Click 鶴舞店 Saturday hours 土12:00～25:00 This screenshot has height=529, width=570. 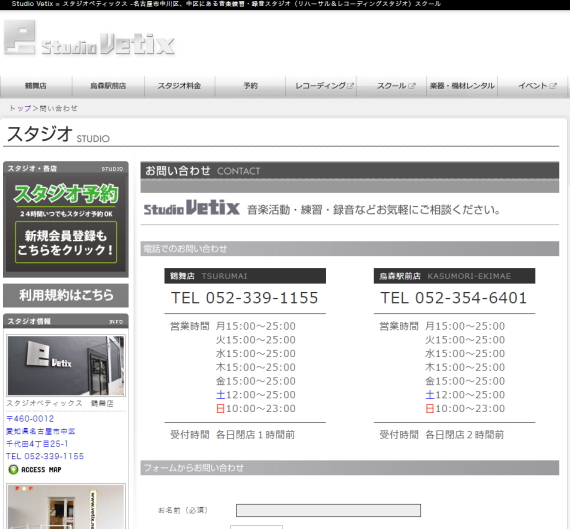click(x=256, y=395)
